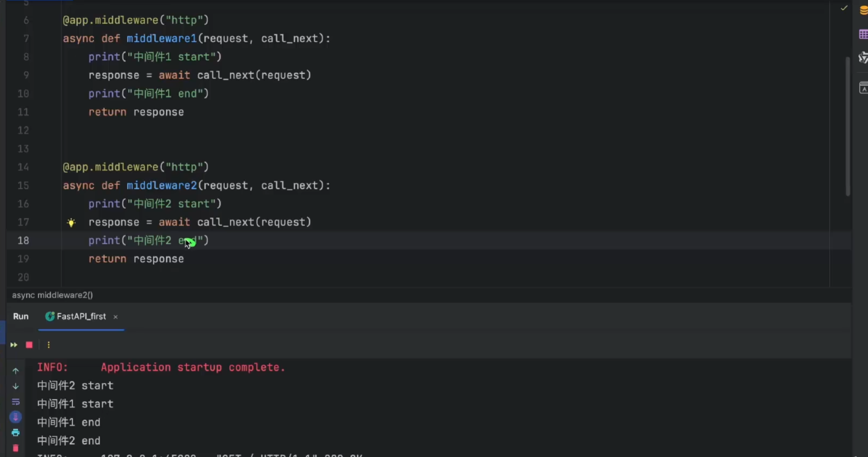The image size is (868, 457).
Task: Click line number 18 in gutter
Action: tap(23, 241)
